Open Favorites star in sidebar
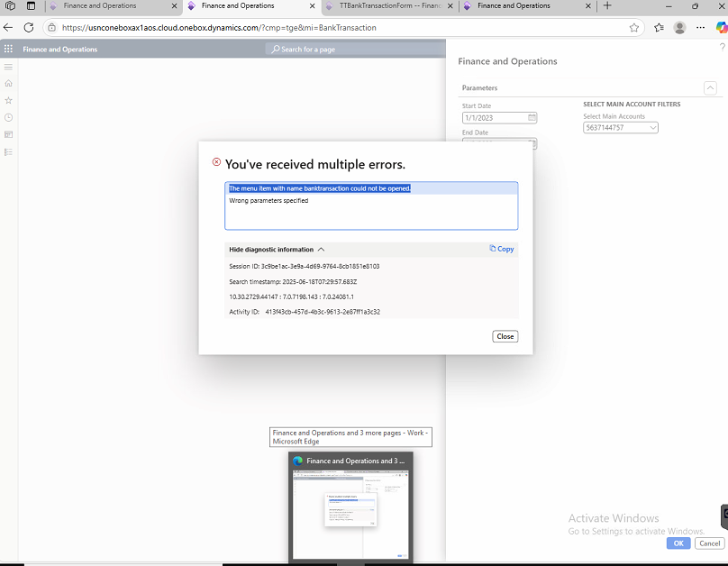The height and width of the screenshot is (566, 728). [8, 100]
